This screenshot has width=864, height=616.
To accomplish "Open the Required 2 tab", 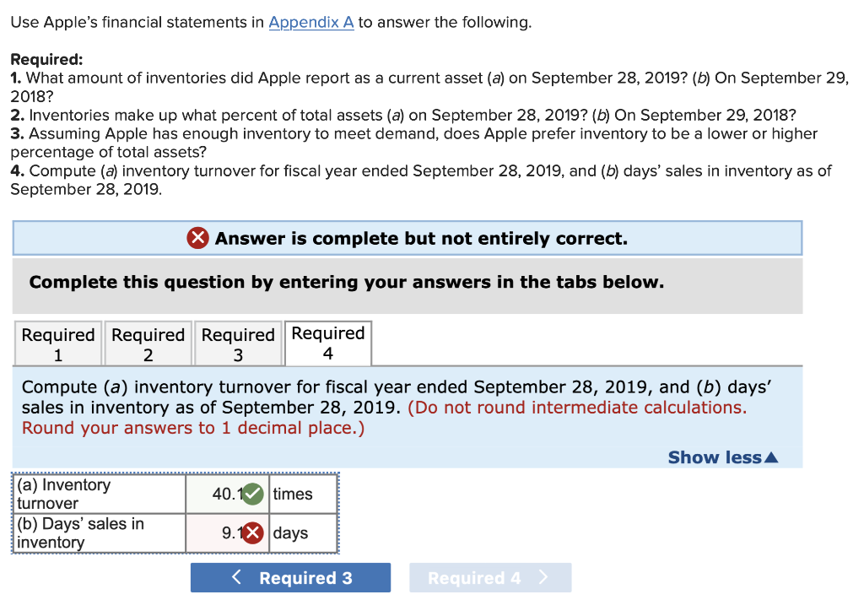I will [148, 343].
